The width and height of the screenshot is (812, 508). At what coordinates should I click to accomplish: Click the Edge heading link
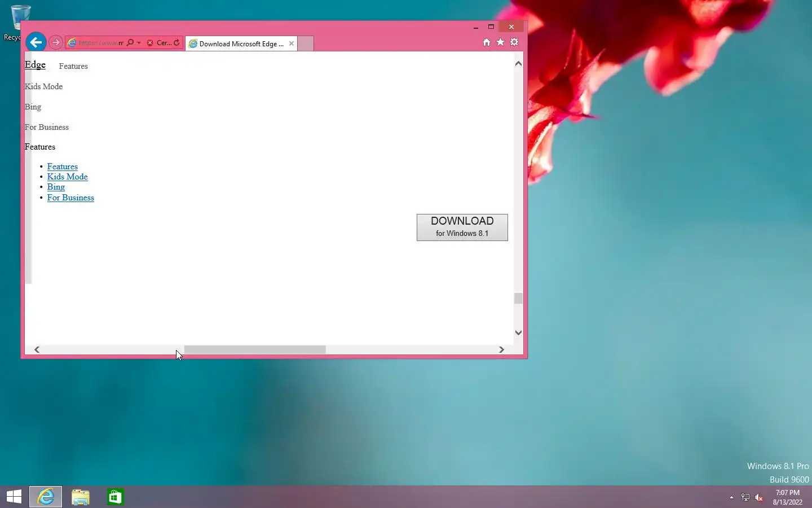[35, 64]
